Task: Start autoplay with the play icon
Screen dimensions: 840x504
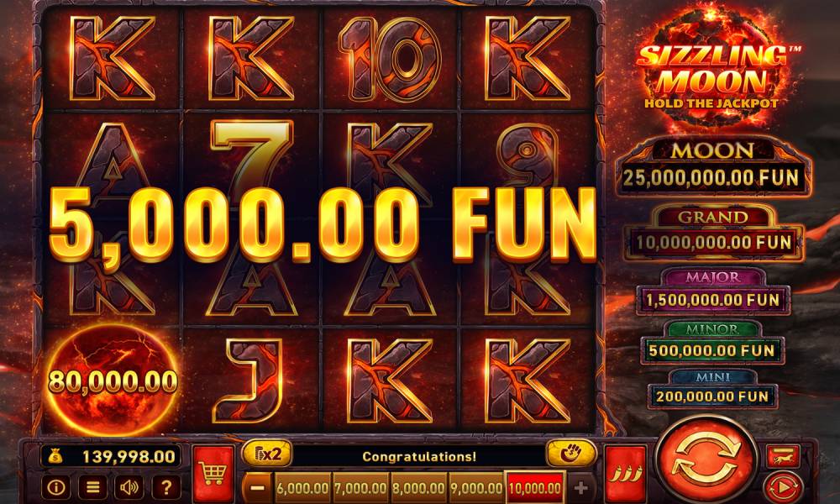Action: click(782, 487)
